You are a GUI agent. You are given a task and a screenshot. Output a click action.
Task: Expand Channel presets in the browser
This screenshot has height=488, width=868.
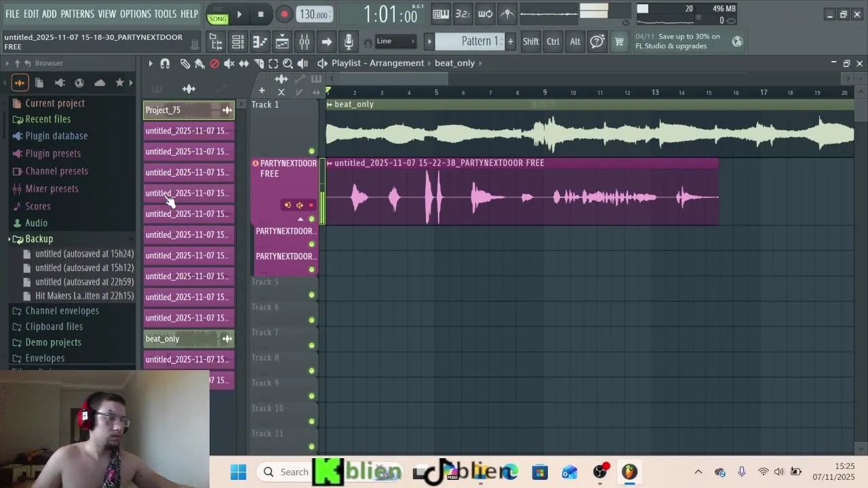coord(56,171)
